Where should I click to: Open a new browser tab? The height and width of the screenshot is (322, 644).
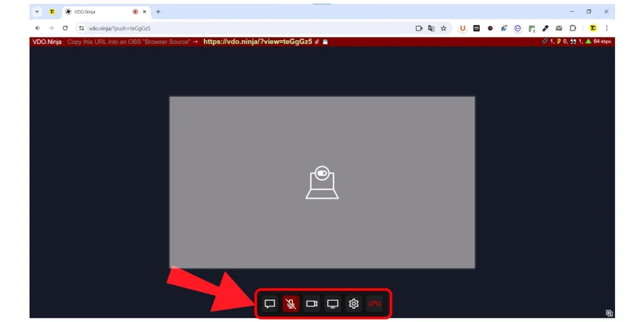coord(158,12)
